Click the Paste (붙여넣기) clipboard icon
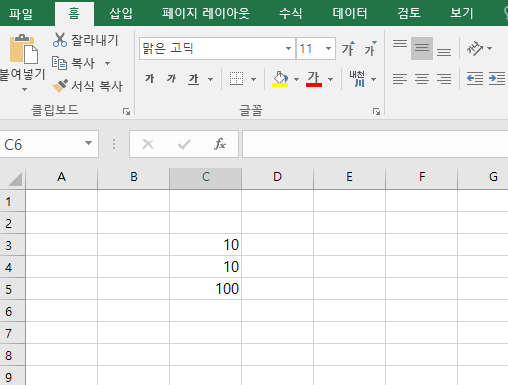Screen dimensions: 508x385 [x=23, y=49]
